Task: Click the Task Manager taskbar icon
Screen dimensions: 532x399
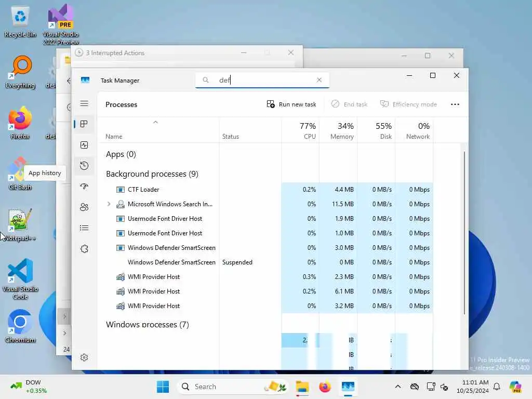Action: click(348, 387)
